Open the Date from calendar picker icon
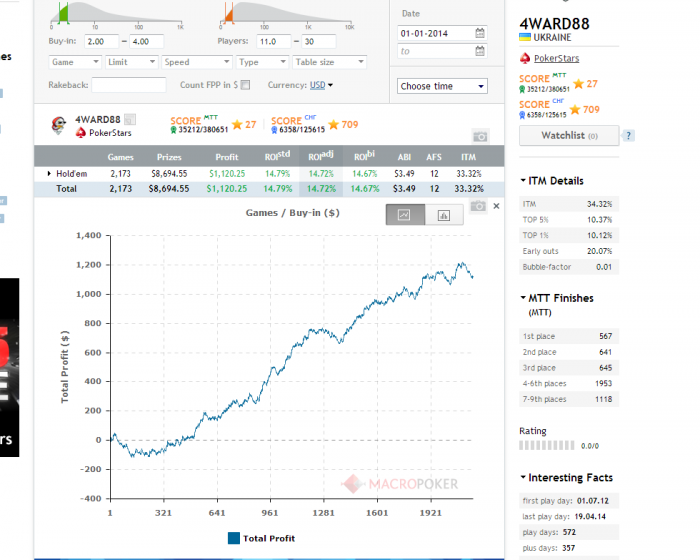 (x=479, y=33)
